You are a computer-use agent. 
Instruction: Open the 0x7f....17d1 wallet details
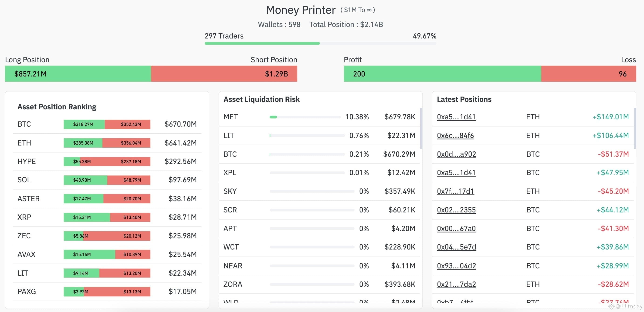455,191
